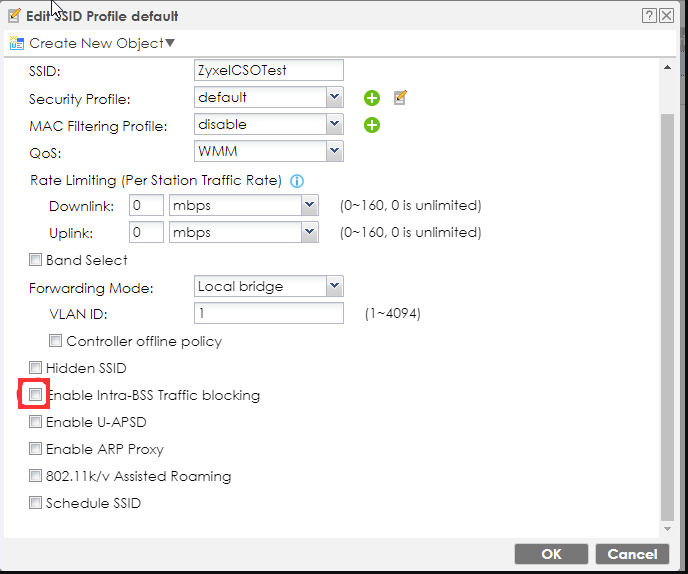Screen dimensions: 688x574
Task: Select the Downlink unit mbps dropdown
Action: click(x=242, y=205)
